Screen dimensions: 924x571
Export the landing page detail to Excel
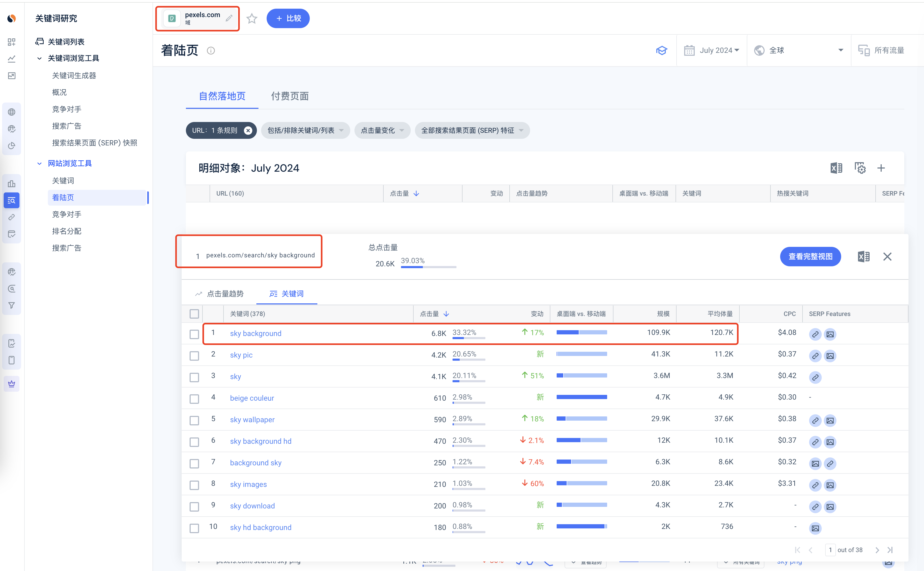point(863,257)
